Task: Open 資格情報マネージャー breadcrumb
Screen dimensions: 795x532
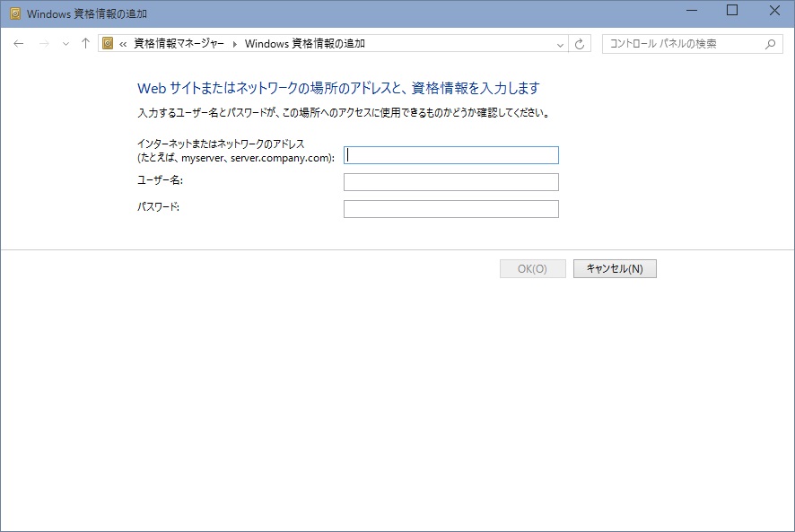Action: (x=179, y=44)
